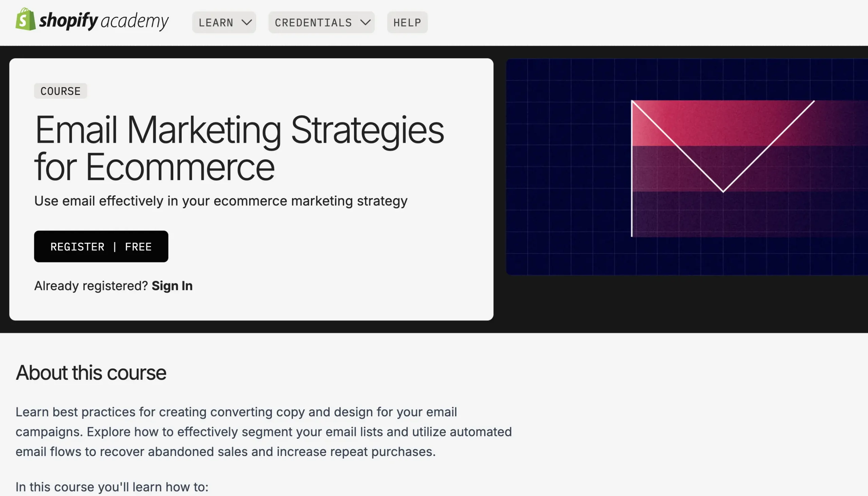Click the "Already registered?" text
Viewport: 868px width, 496px height.
pyautogui.click(x=91, y=286)
